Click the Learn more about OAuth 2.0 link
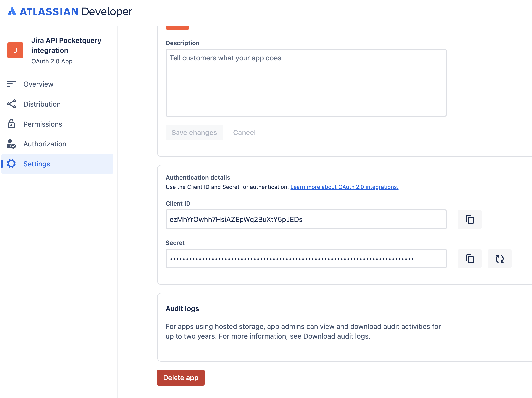The image size is (532, 398). pos(344,187)
